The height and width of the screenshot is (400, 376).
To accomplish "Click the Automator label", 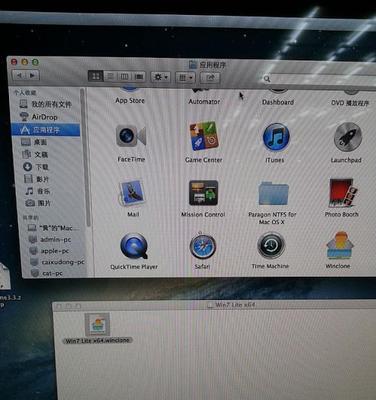I will click(204, 101).
